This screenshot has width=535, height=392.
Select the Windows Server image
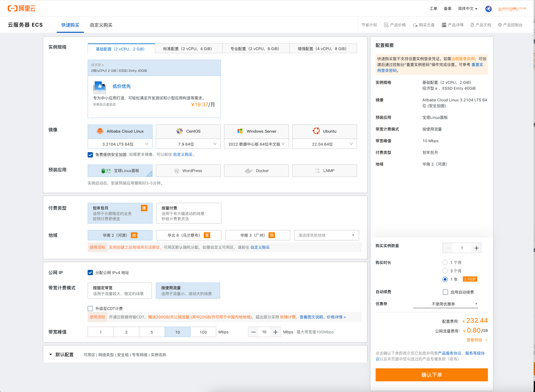(256, 131)
